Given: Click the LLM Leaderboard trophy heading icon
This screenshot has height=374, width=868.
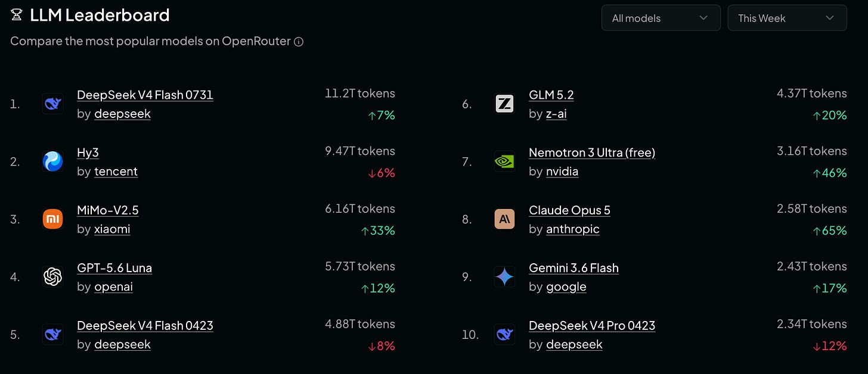Looking at the screenshot, I should 17,15.
